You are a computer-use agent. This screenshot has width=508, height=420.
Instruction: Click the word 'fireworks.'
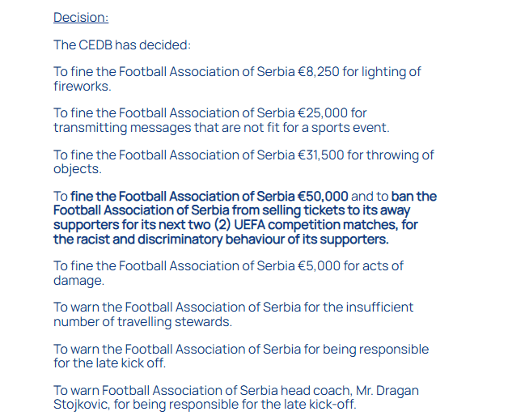click(83, 86)
